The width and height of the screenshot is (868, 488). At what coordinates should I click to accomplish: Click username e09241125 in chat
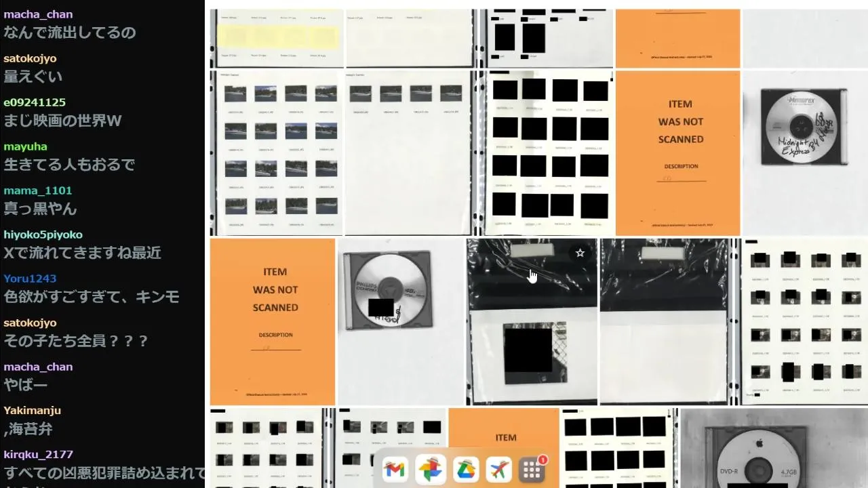tap(35, 102)
